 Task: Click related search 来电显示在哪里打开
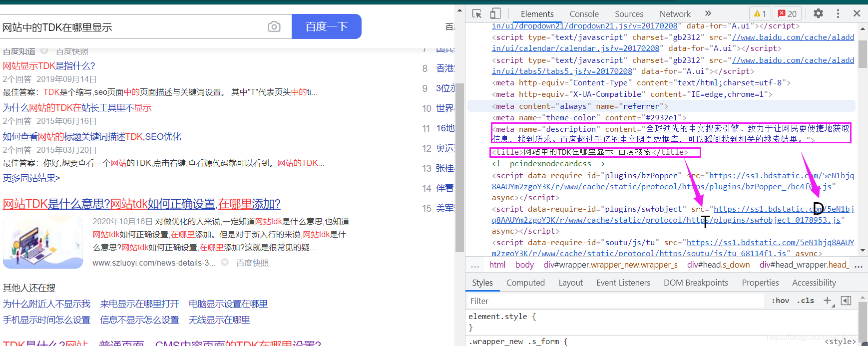139,304
